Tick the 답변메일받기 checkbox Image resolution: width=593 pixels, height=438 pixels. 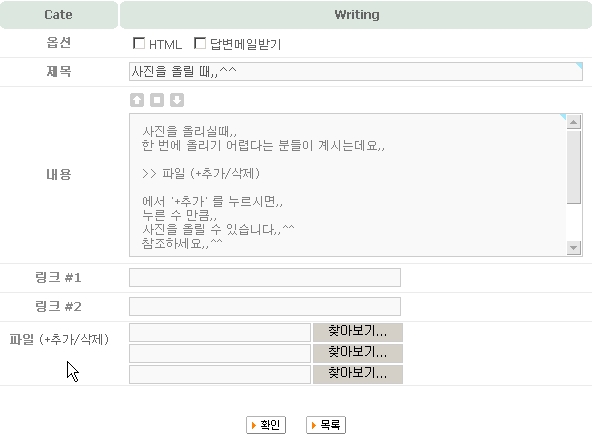200,43
